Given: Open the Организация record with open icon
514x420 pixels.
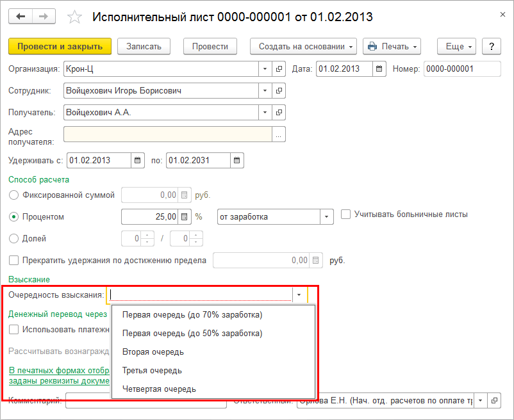Looking at the screenshot, I should (279, 69).
